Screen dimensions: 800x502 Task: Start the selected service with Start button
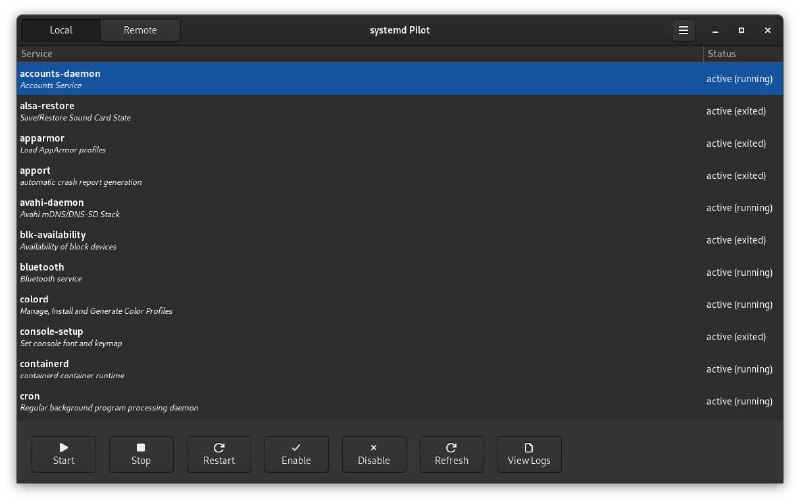tap(63, 454)
